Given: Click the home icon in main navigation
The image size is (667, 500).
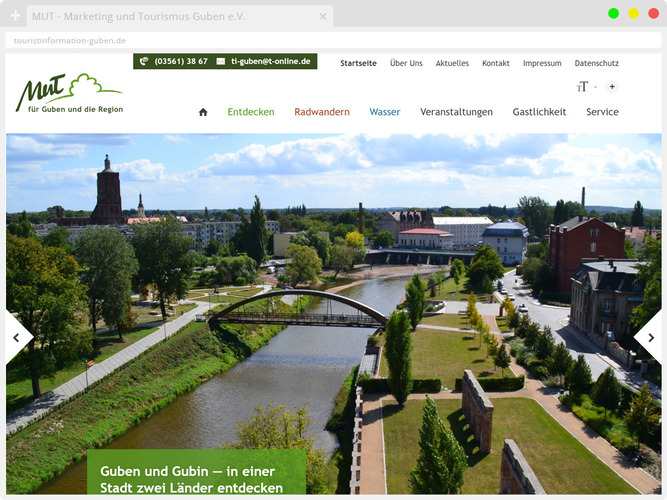Looking at the screenshot, I should coord(203,112).
